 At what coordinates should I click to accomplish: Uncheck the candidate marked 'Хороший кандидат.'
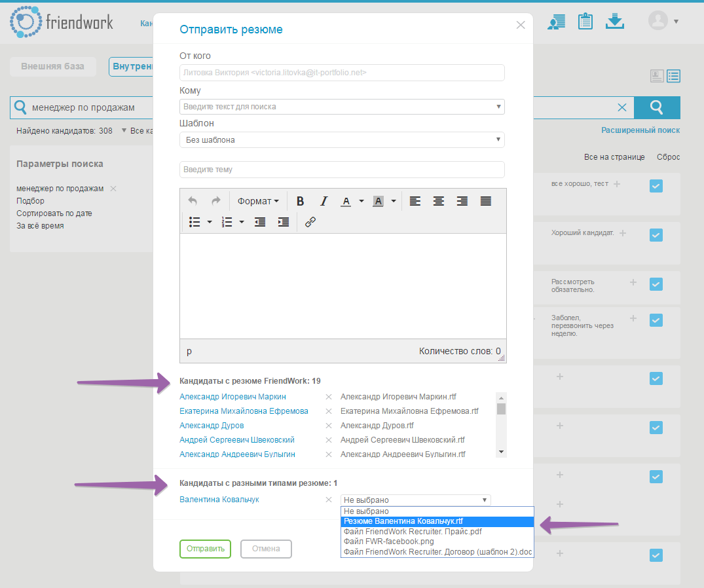point(656,234)
